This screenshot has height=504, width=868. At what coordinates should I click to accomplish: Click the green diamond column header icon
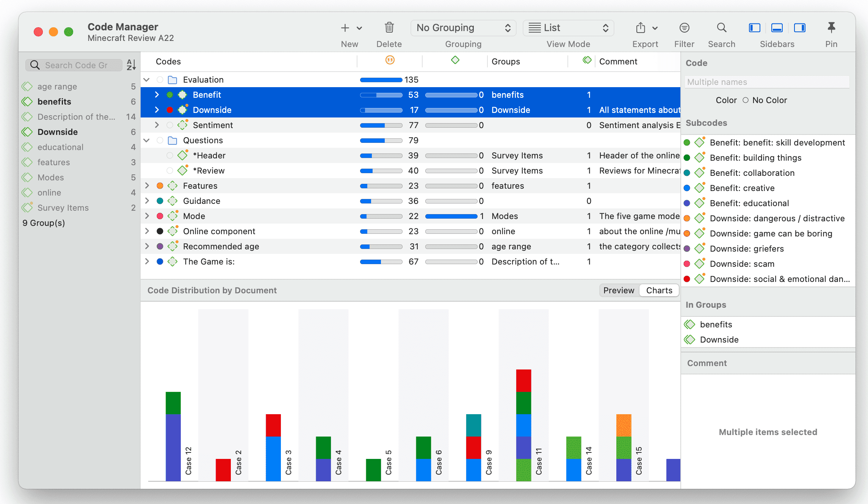click(x=455, y=60)
